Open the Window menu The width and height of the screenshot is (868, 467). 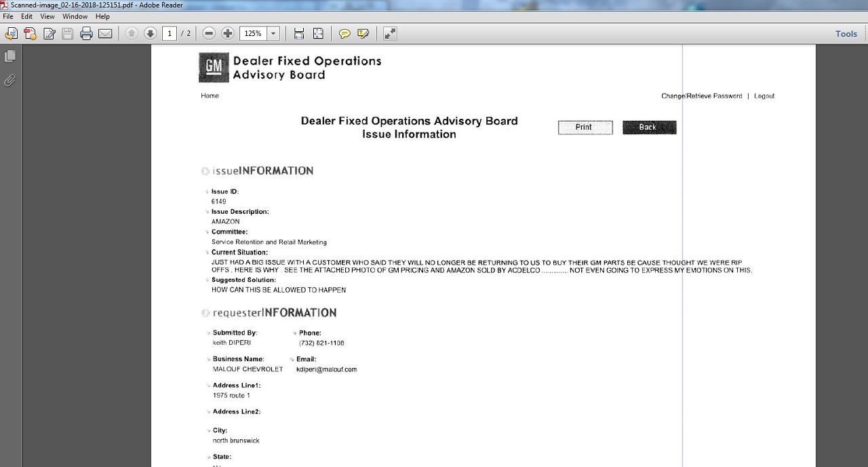coord(75,16)
